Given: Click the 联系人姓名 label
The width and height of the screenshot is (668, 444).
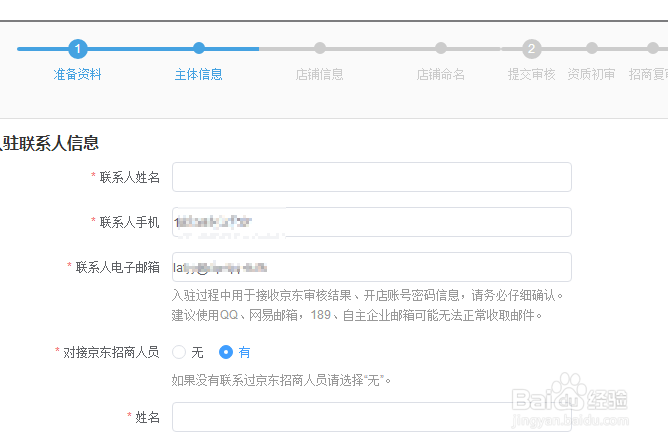Looking at the screenshot, I should [x=130, y=177].
